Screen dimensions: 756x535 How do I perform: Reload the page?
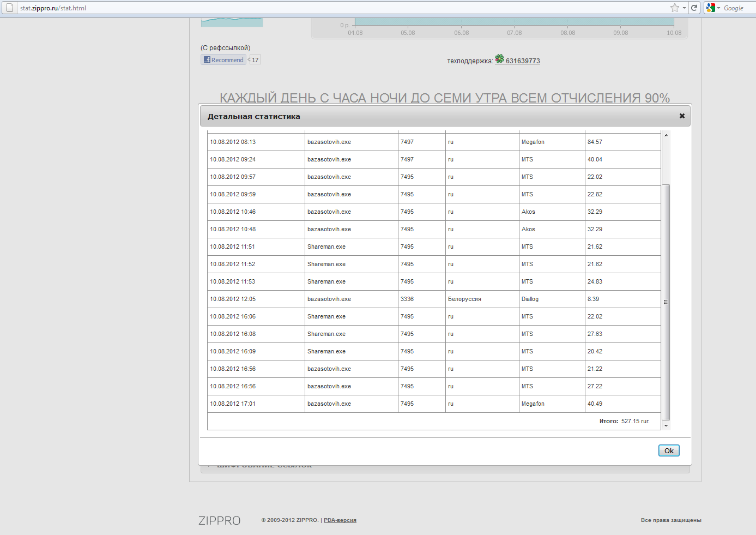(694, 8)
